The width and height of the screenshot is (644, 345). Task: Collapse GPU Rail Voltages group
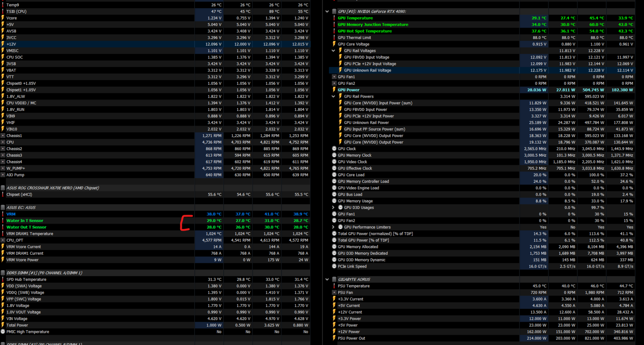(x=333, y=51)
